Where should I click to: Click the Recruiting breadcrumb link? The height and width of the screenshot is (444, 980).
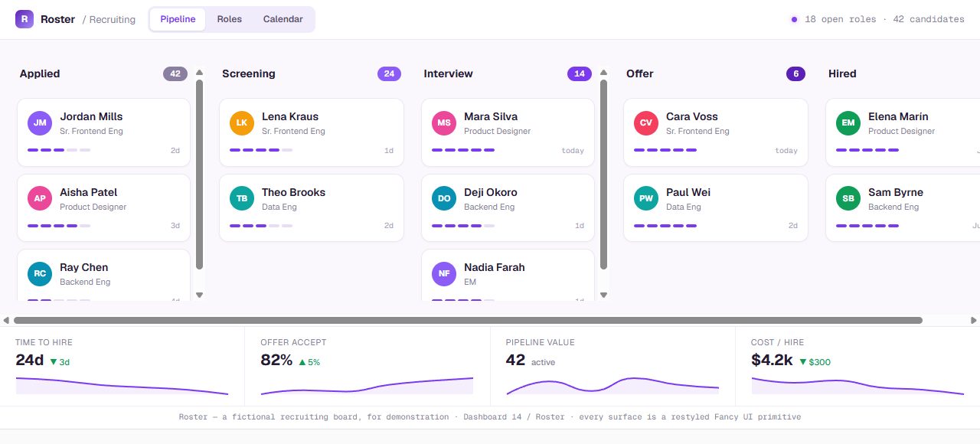click(x=112, y=19)
